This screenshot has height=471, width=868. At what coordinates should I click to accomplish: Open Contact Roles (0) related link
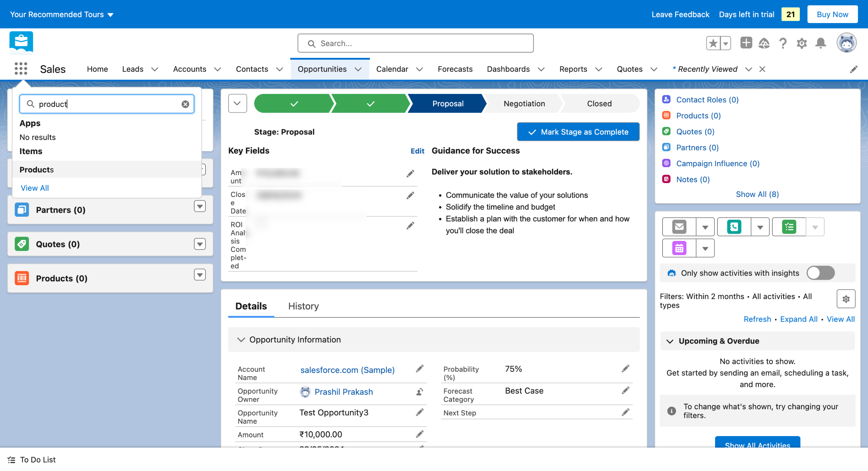tap(707, 100)
